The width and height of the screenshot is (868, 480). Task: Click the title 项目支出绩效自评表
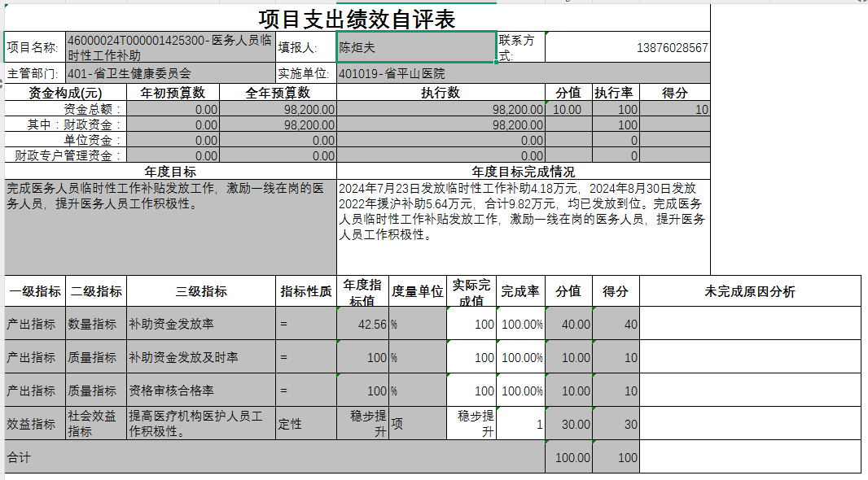(x=357, y=19)
